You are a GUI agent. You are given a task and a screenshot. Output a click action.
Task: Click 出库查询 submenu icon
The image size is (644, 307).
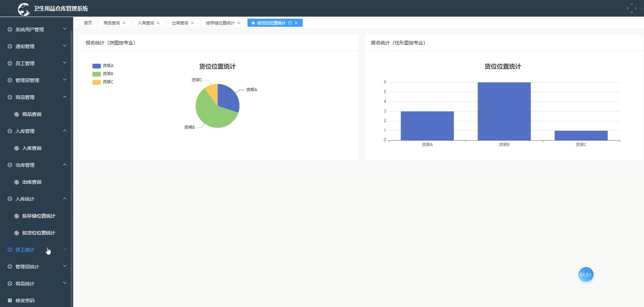[16, 182]
